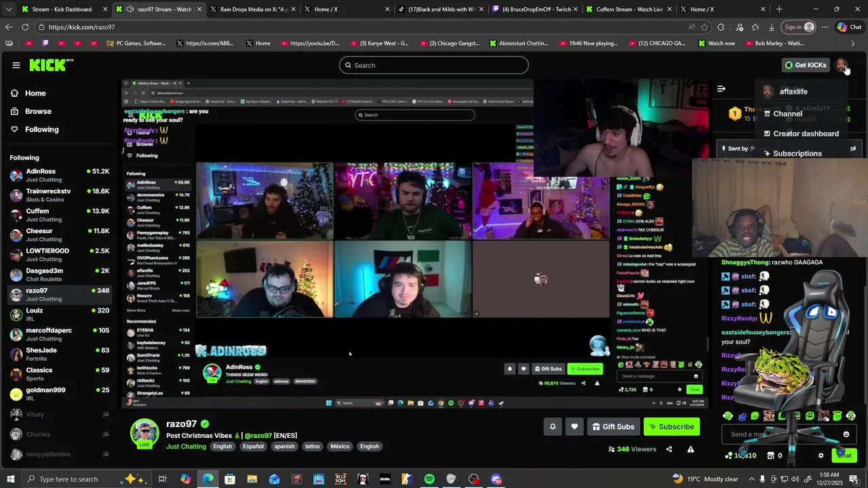868x488 pixels.
Task: Switch to the Cuffem Stream tab
Action: click(628, 9)
